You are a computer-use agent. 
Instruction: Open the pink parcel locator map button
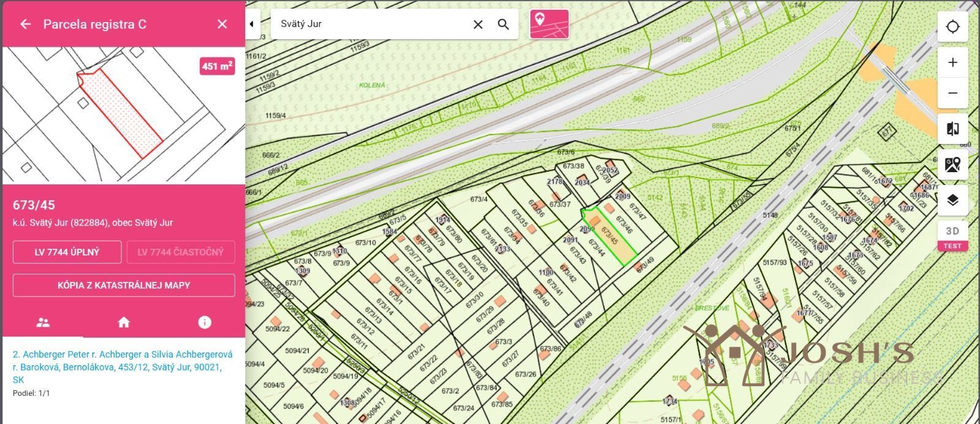[549, 24]
